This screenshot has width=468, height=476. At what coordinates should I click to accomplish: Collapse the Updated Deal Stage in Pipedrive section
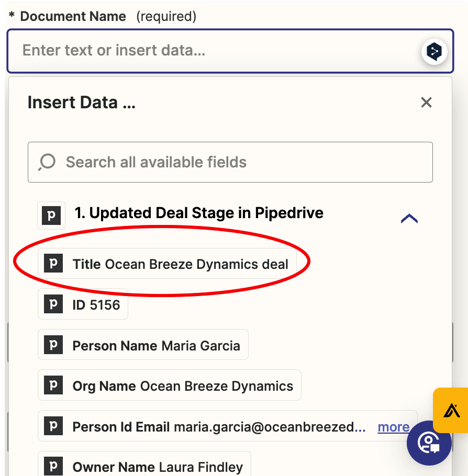409,219
